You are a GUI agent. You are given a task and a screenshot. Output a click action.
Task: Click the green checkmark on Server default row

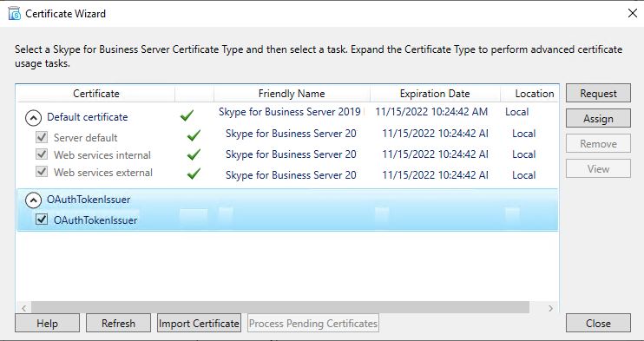pyautogui.click(x=194, y=135)
